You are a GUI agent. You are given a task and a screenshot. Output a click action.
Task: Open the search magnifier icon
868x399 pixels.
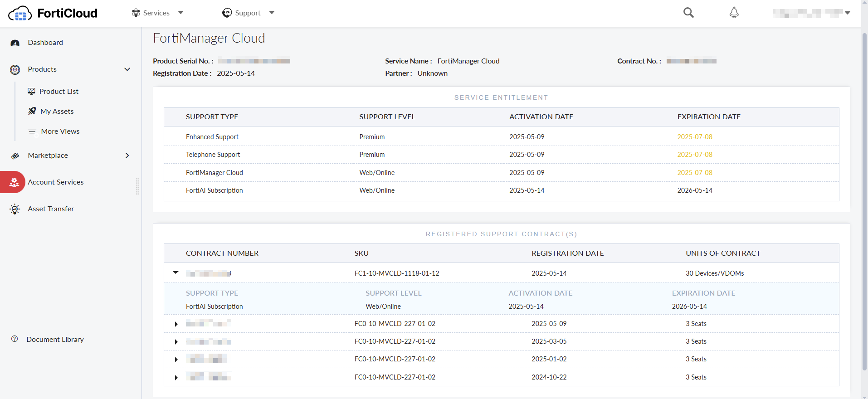pyautogui.click(x=688, y=13)
